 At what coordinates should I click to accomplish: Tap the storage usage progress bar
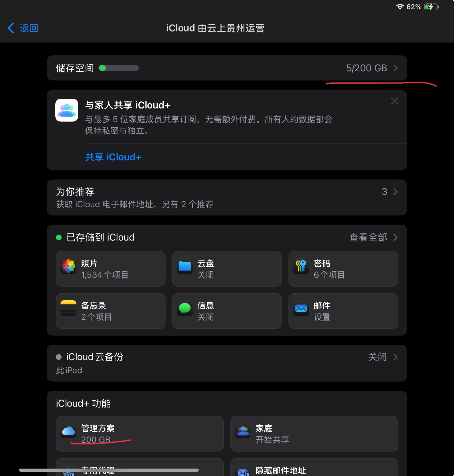119,68
